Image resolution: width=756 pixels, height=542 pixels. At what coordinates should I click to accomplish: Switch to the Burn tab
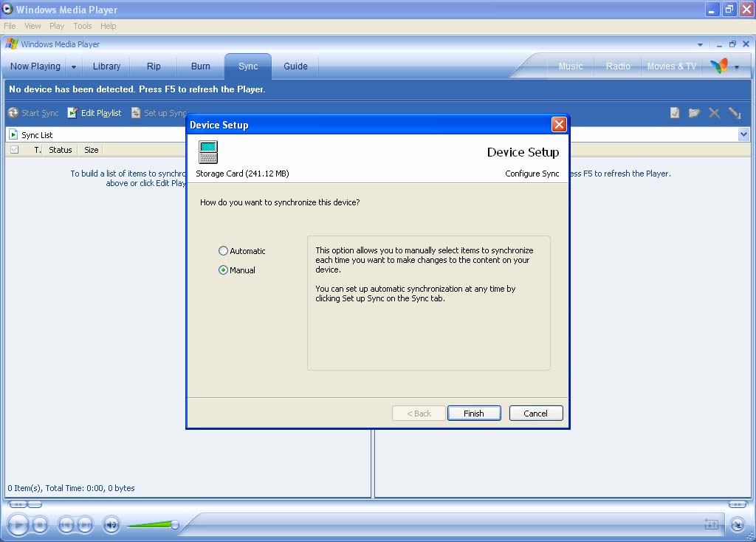[201, 66]
